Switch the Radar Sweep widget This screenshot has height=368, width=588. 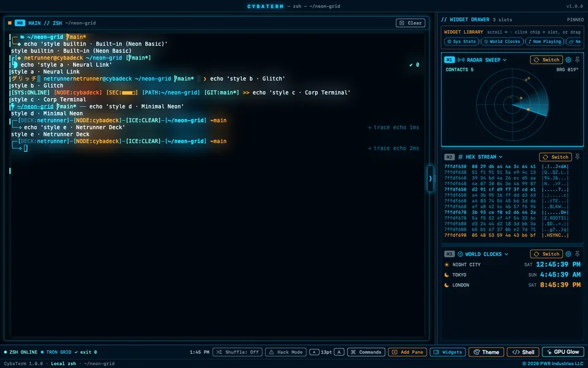pos(546,59)
